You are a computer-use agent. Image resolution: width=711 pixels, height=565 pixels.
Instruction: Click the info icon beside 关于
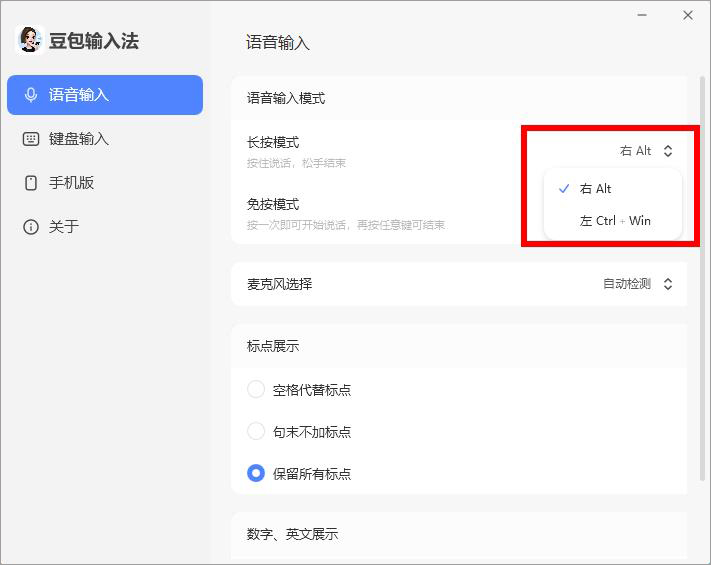(31, 227)
